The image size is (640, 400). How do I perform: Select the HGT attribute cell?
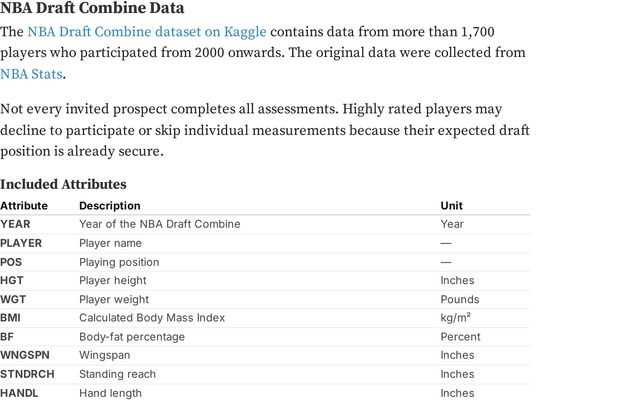[12, 280]
